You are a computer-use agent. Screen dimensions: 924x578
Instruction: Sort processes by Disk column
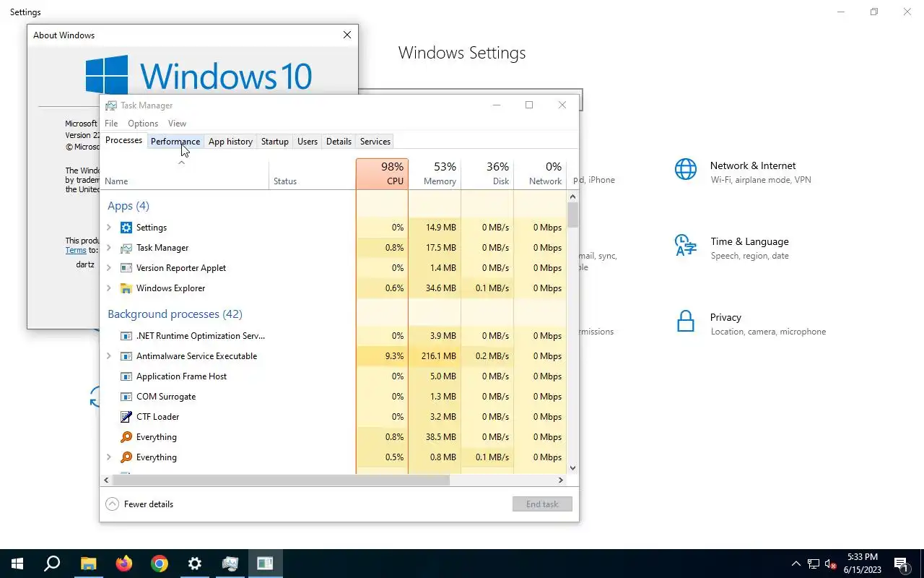487,174
